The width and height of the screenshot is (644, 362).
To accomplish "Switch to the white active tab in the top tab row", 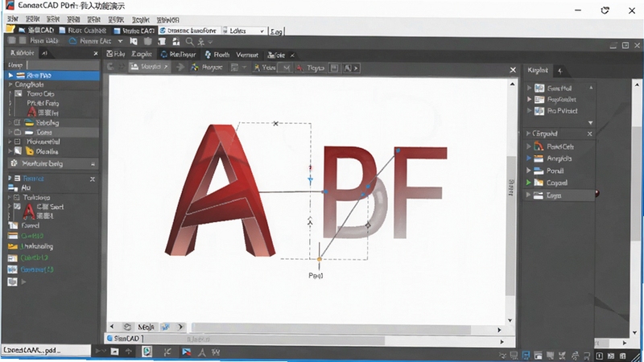I will [x=190, y=31].
